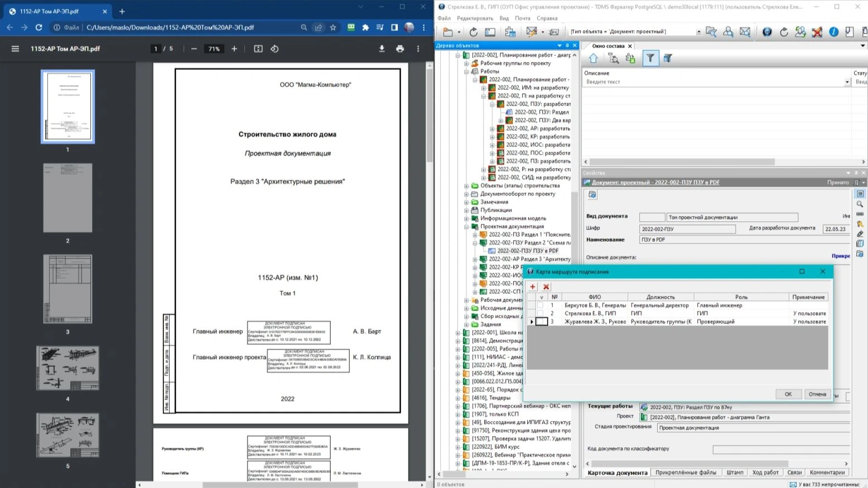Confirm the signing route with OK
The height and width of the screenshot is (488, 868).
788,394
